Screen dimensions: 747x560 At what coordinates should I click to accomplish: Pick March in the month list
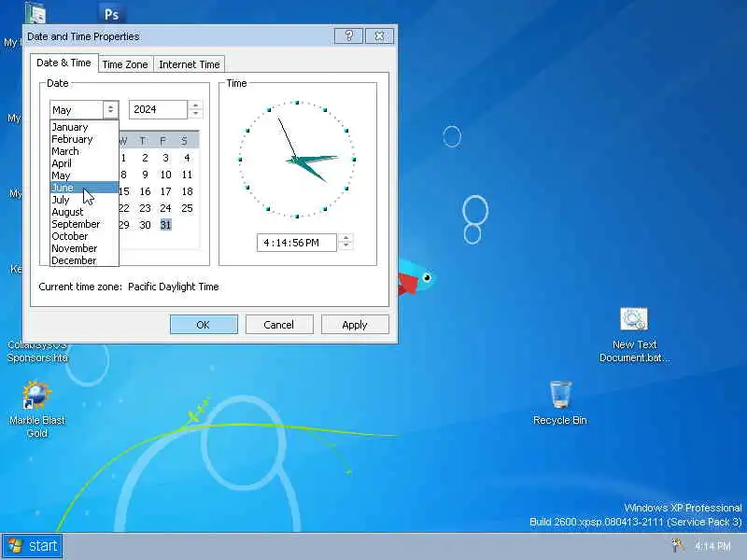(x=84, y=151)
